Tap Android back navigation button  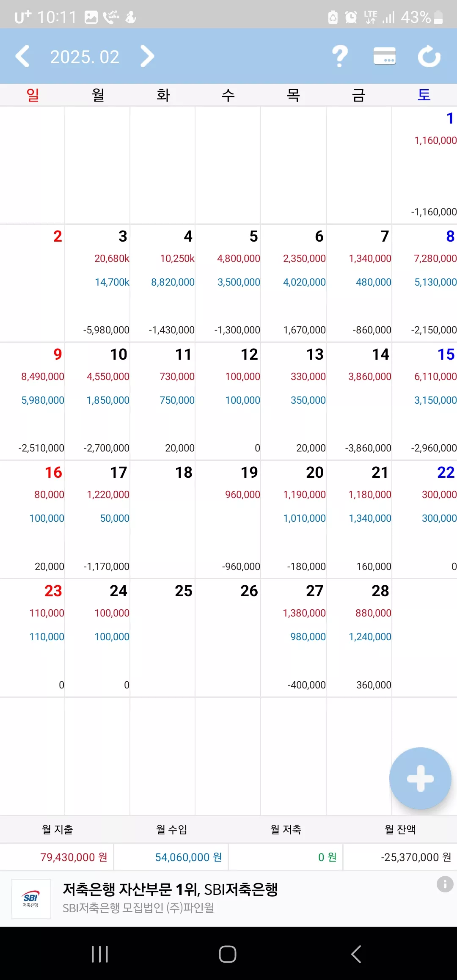click(356, 954)
